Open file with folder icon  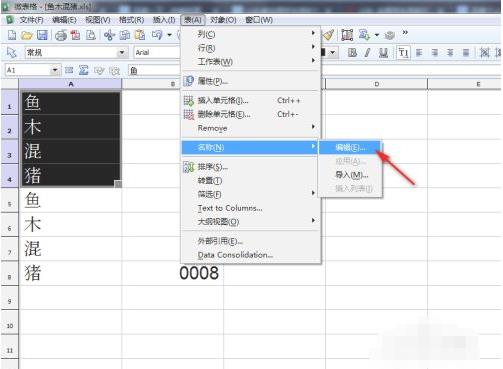click(27, 35)
